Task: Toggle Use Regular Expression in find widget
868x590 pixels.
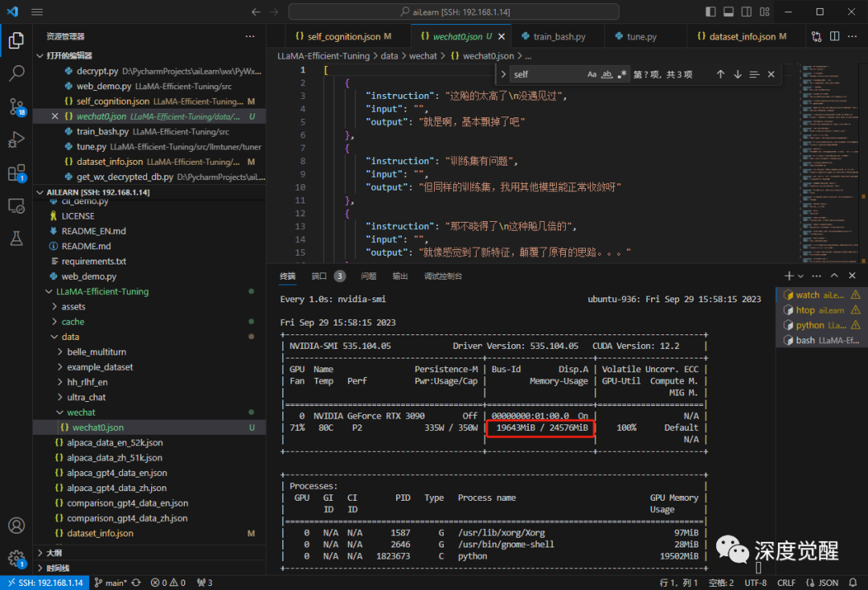Action: click(x=621, y=74)
